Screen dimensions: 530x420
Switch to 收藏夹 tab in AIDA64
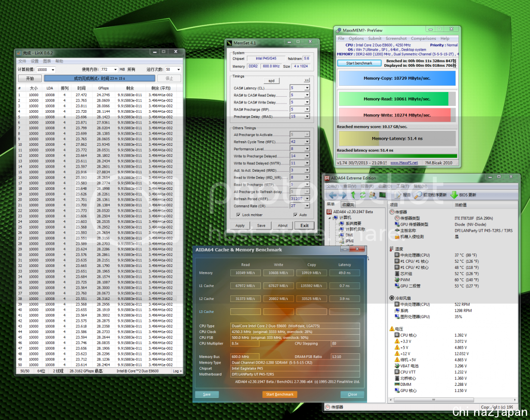click(348, 204)
